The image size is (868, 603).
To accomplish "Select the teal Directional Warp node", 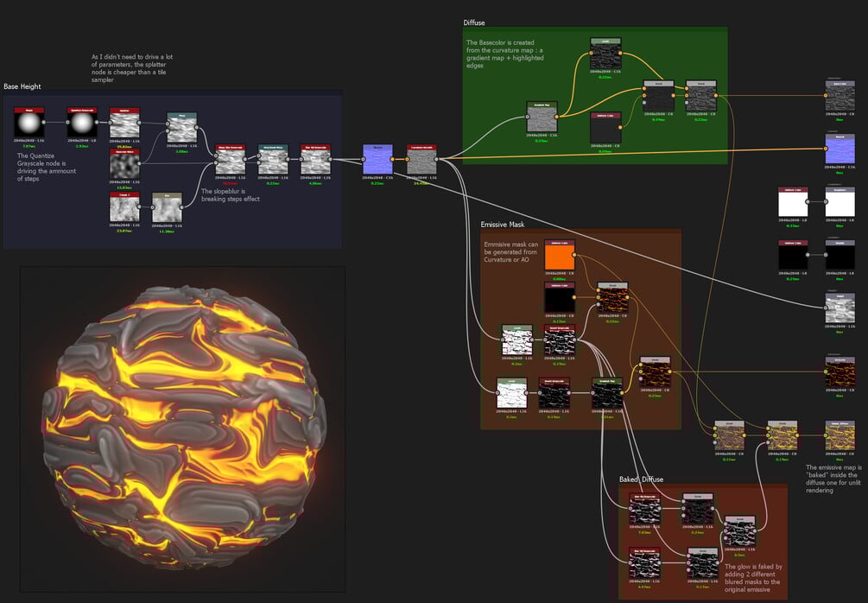I will 273,160.
